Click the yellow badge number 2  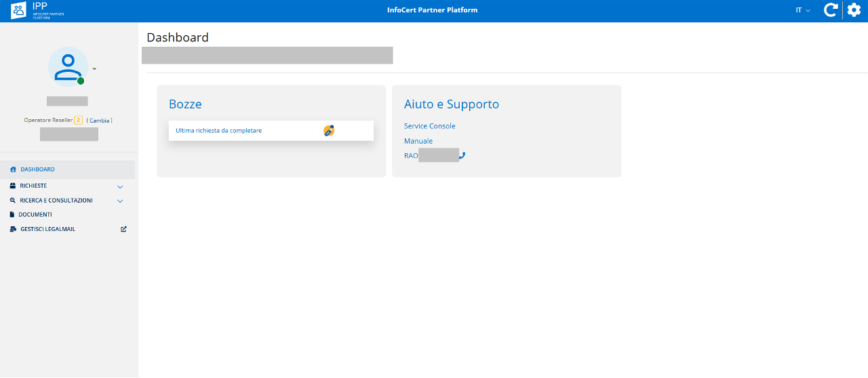click(x=78, y=120)
